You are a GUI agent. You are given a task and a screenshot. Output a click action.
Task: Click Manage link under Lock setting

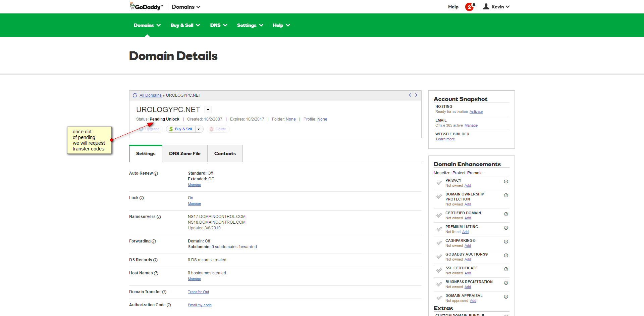[194, 204]
